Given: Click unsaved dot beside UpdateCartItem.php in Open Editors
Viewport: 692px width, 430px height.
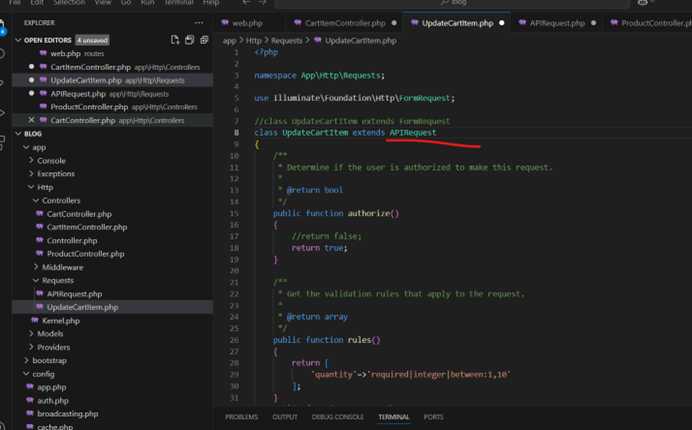Looking at the screenshot, I should tap(31, 80).
